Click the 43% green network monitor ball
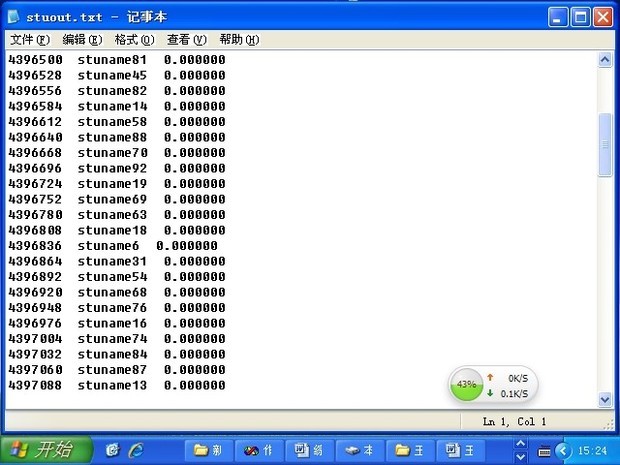This screenshot has height=465, width=620. [467, 384]
